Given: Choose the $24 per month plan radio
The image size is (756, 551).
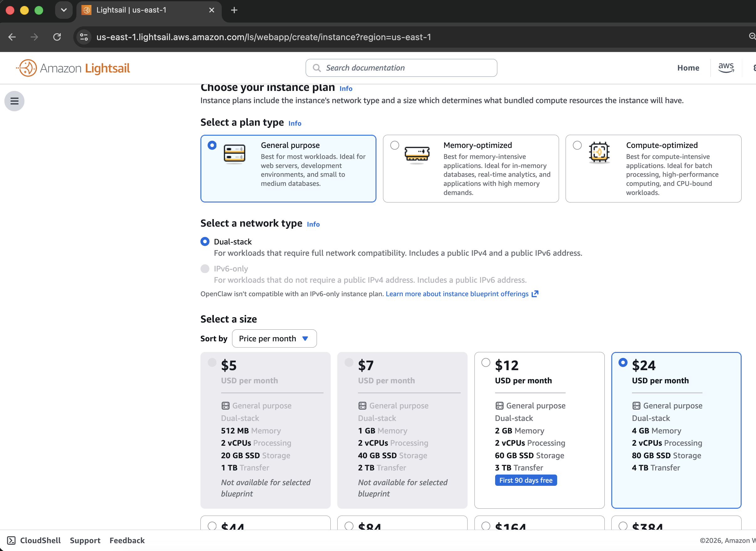Looking at the screenshot, I should point(623,363).
